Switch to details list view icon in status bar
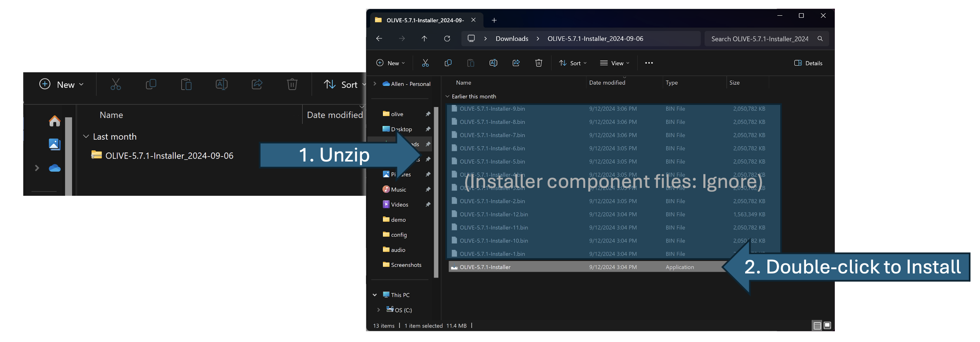 tap(817, 325)
